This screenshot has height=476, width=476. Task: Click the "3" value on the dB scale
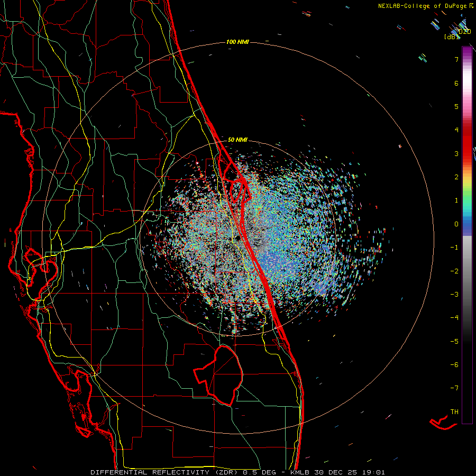(456, 153)
